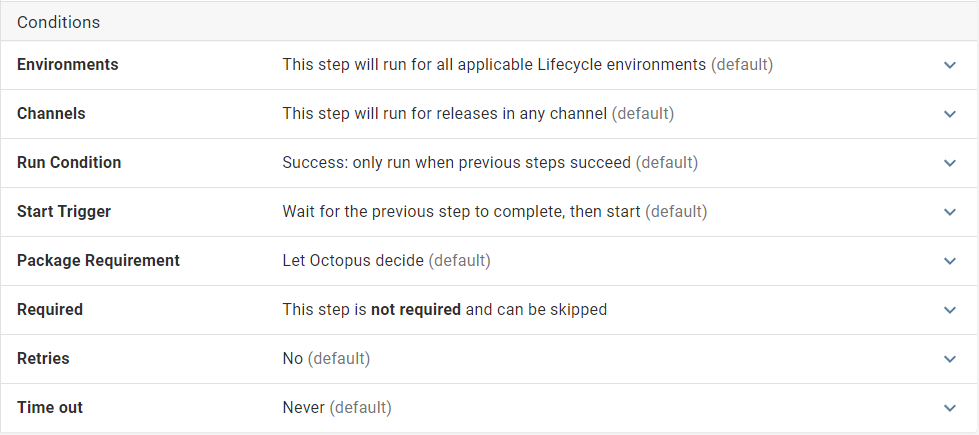979x435 pixels.
Task: Expand the Run Condition chevron
Action: 950,163
